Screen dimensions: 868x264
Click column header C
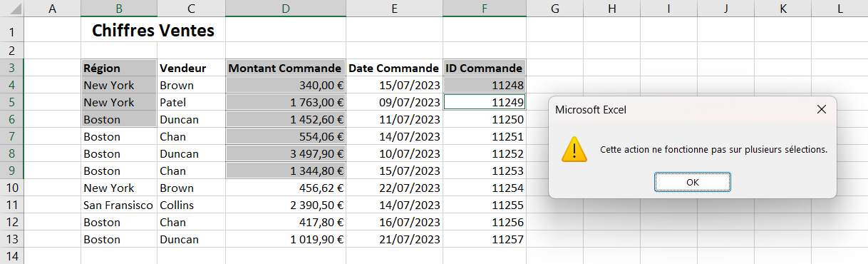click(192, 9)
